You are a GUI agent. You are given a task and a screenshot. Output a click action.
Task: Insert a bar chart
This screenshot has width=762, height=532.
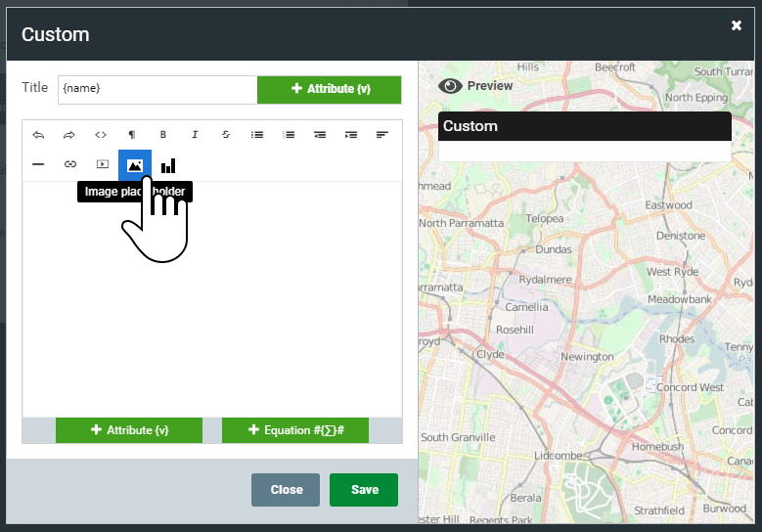coord(168,165)
